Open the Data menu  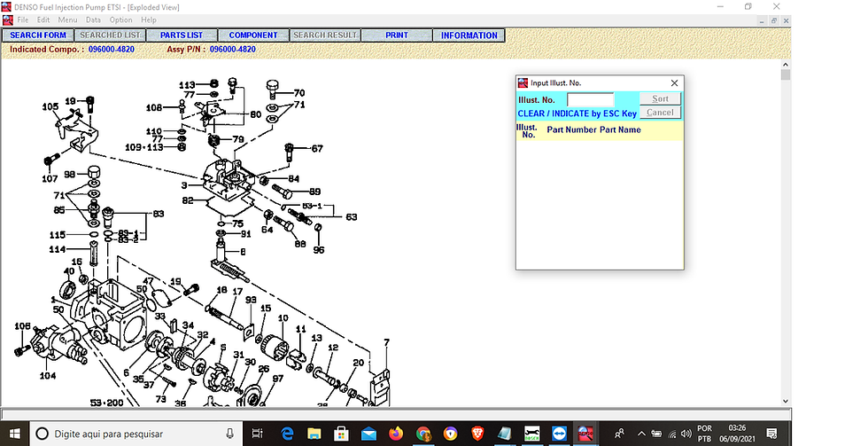[x=93, y=20]
